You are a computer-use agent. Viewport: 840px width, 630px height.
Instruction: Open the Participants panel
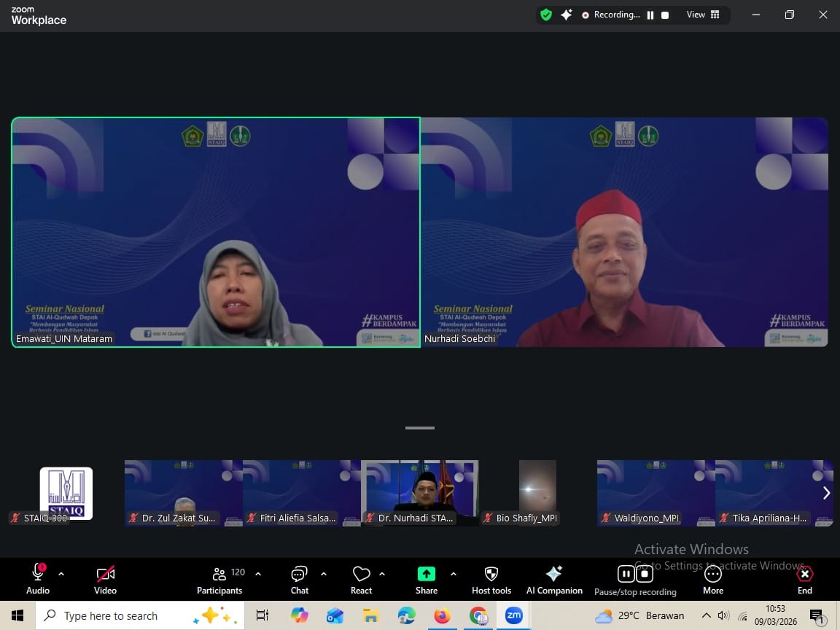point(219,580)
